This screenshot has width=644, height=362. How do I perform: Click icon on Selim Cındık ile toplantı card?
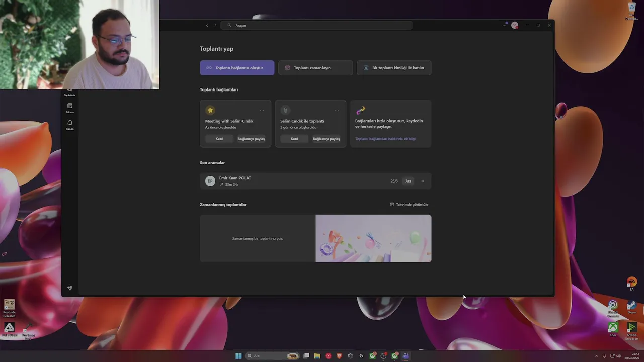click(285, 110)
